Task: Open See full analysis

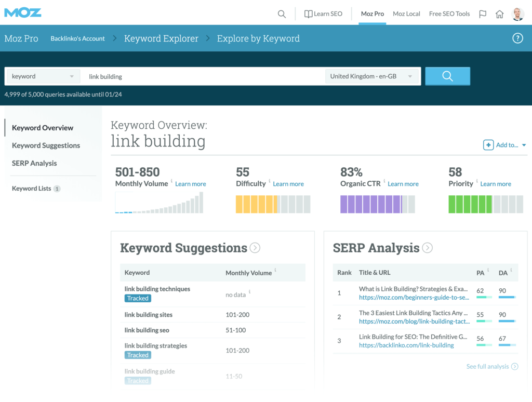Action: 488,366
